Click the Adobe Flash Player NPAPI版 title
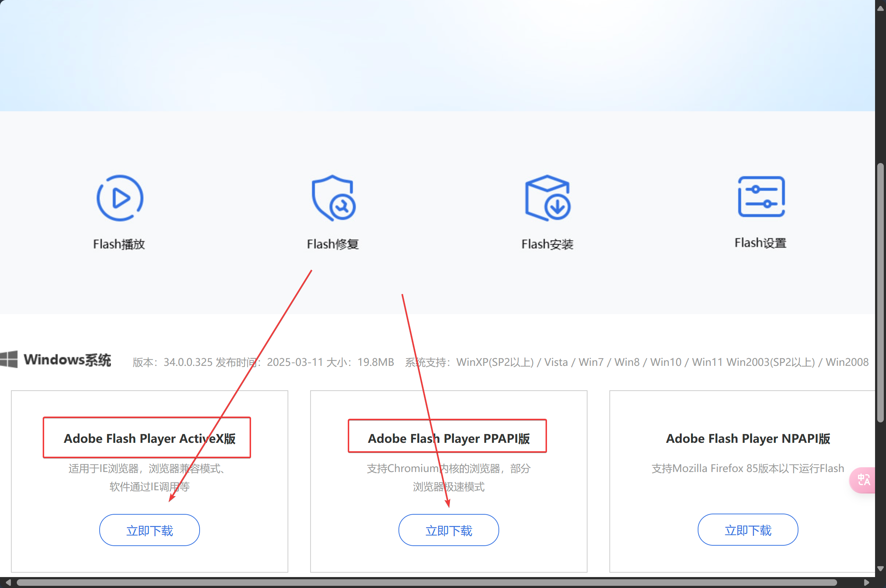Screen dimensions: 886x588 tap(748, 438)
